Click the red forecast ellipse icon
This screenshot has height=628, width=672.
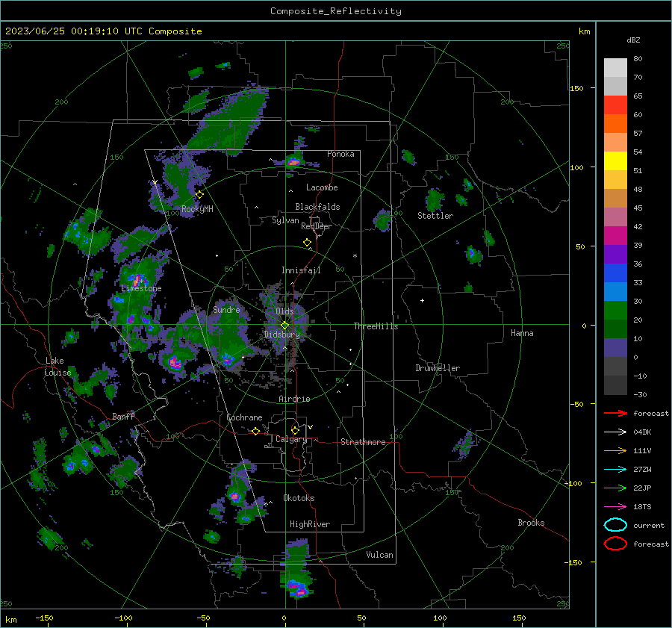click(615, 544)
